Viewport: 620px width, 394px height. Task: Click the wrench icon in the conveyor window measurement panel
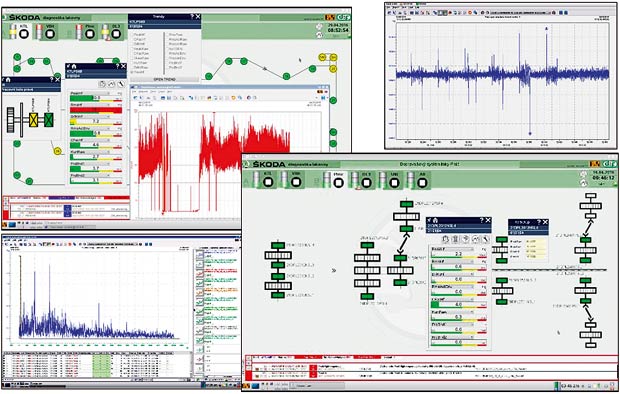tap(486, 239)
